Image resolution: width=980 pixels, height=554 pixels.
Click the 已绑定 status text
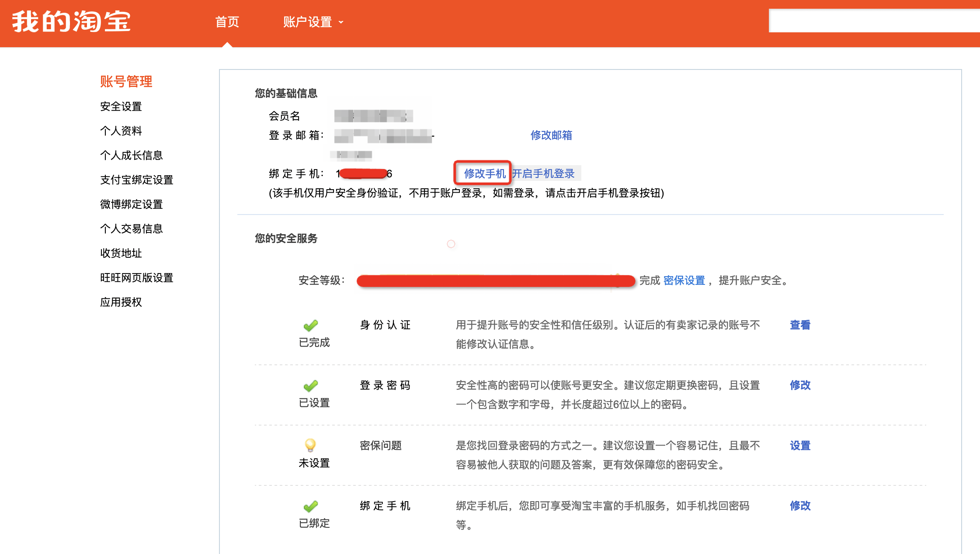click(314, 523)
